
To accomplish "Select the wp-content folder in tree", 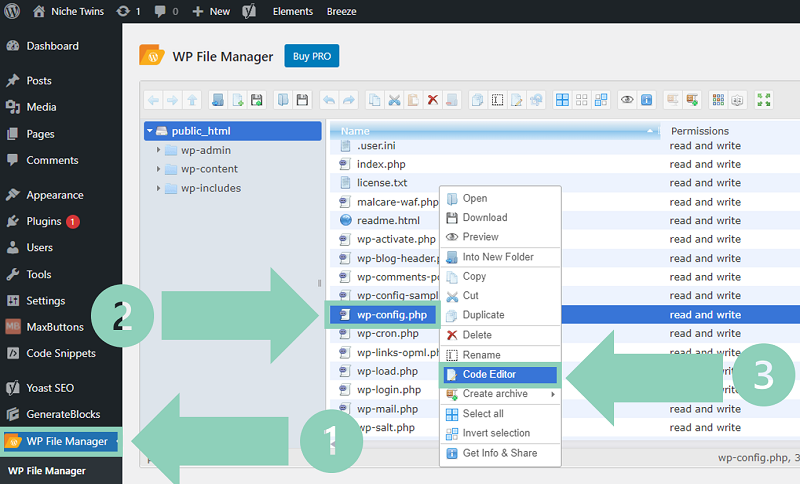I will (209, 169).
